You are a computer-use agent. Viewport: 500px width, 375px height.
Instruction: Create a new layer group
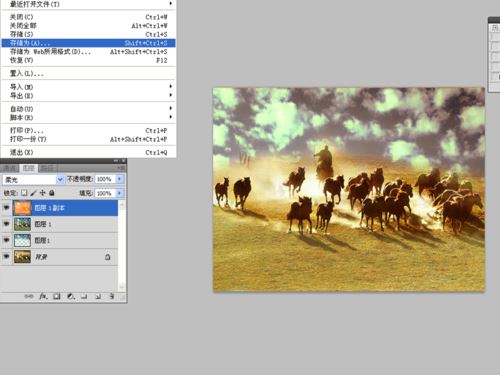click(x=84, y=296)
